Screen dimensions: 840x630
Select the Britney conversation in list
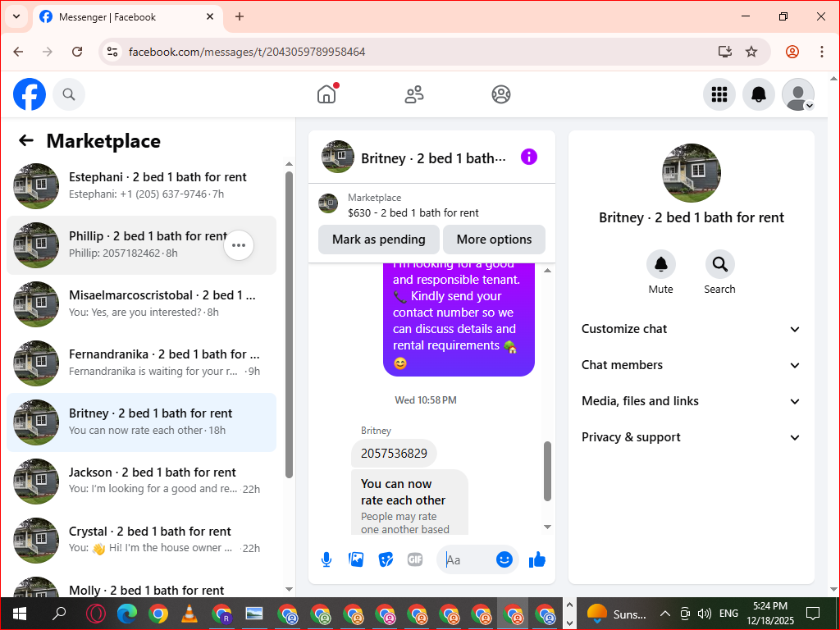pyautogui.click(x=141, y=422)
